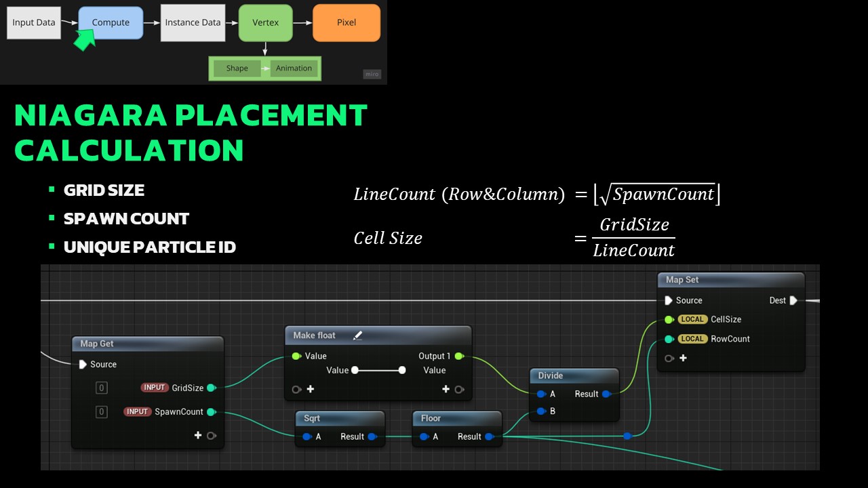This screenshot has height=488, width=868.
Task: Click the Dest execution pin on Map Set
Action: coord(794,300)
